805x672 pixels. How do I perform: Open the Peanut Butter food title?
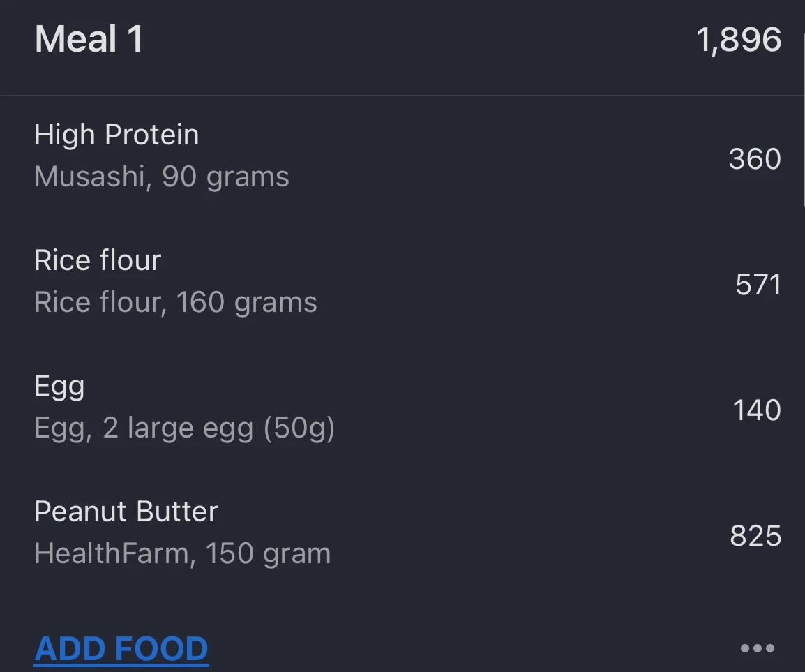(126, 512)
